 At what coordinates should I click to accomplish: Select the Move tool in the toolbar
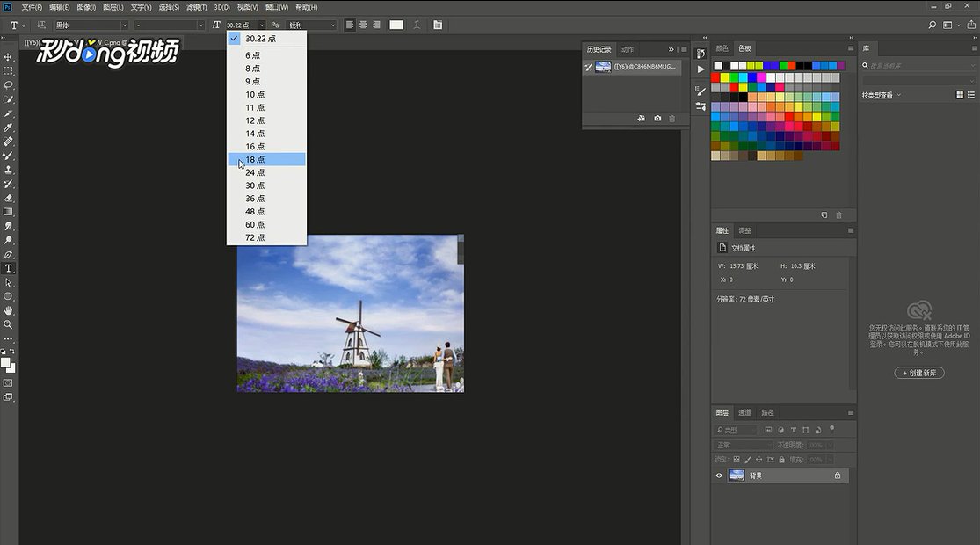(8, 57)
